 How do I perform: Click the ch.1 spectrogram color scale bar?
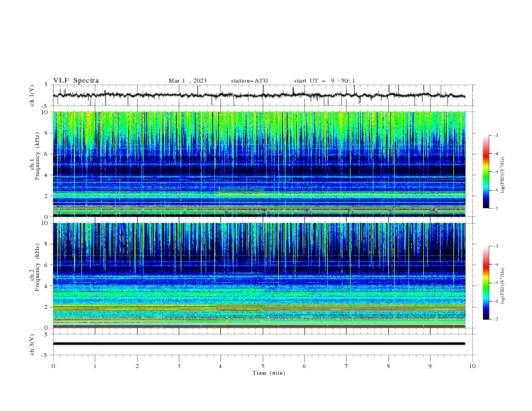coord(486,172)
